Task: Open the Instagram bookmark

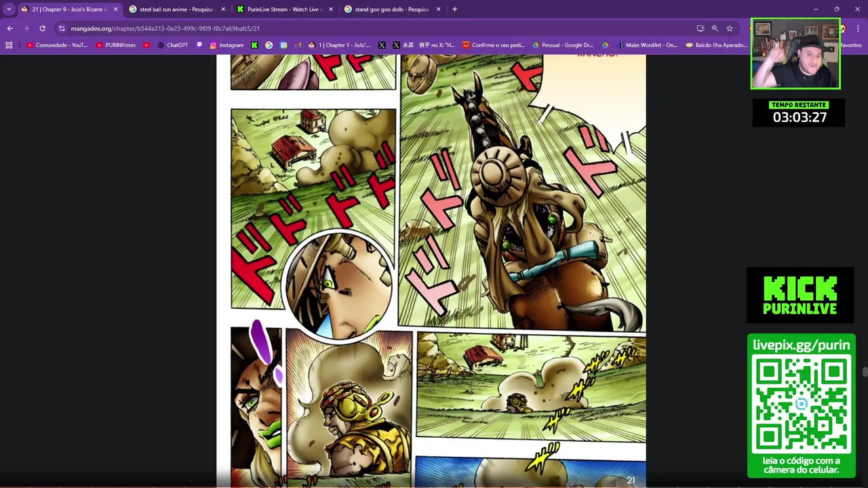Action: point(226,45)
